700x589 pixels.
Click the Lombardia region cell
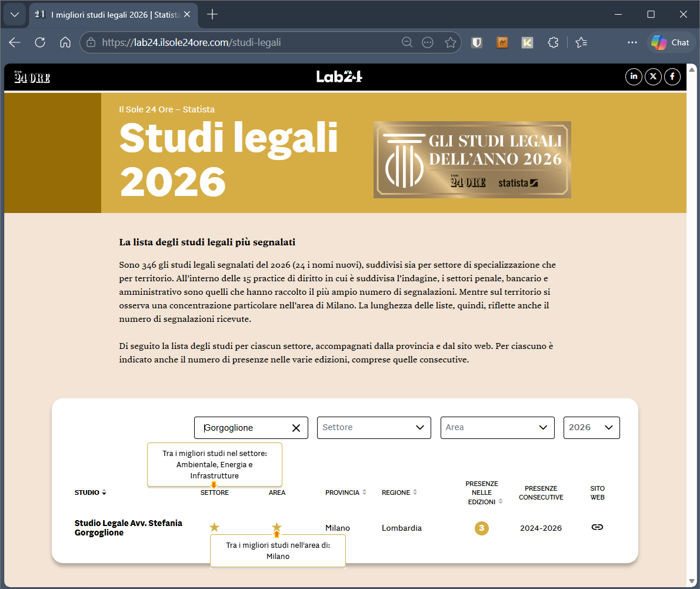tap(401, 528)
